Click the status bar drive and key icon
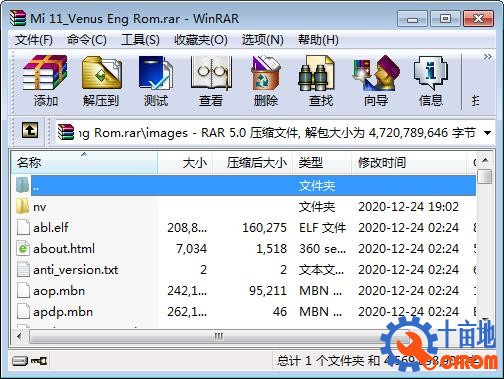The width and height of the screenshot is (504, 379). (29, 361)
